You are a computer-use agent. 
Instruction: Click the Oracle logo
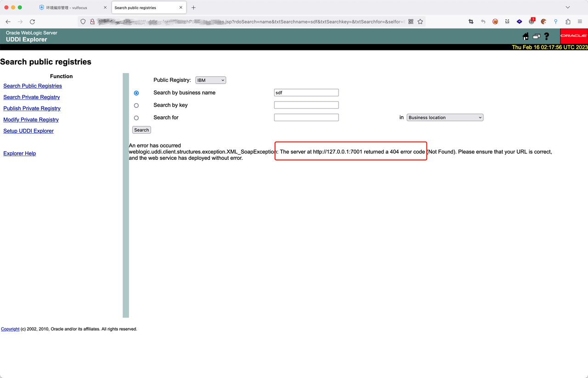[574, 36]
